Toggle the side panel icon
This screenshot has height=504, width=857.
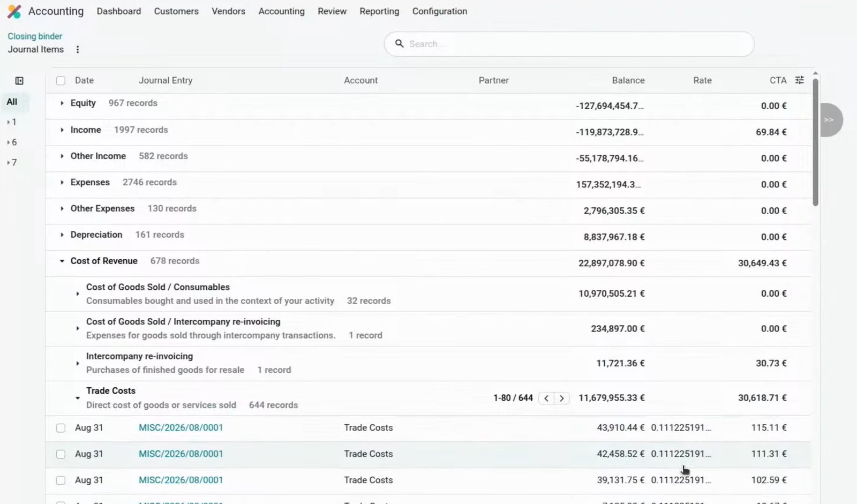(x=19, y=81)
